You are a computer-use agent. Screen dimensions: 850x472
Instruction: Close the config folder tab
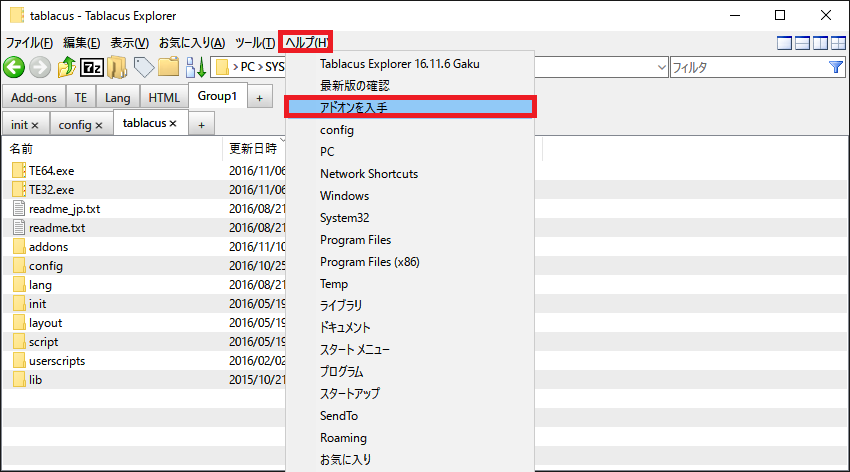[99, 125]
